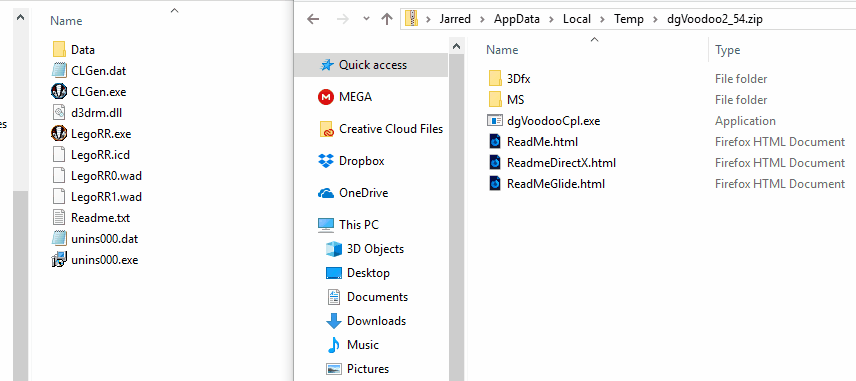Sort by the Type column header
Viewport: 856px width, 381px height.
(727, 50)
